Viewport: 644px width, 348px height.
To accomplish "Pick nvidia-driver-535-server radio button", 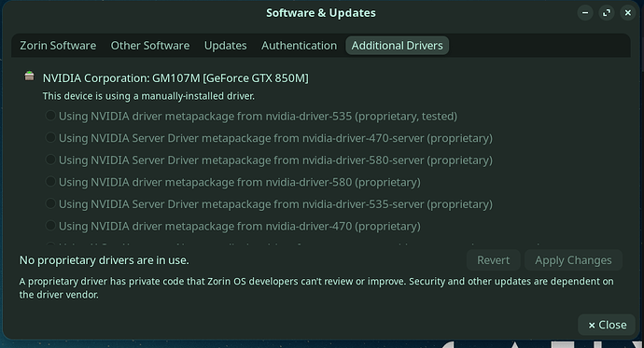I will (50, 203).
